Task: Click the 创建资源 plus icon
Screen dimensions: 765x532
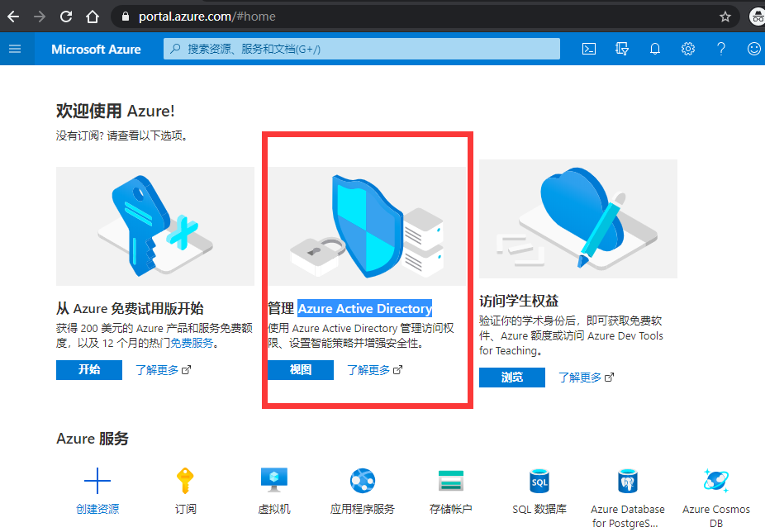Action: (x=97, y=481)
